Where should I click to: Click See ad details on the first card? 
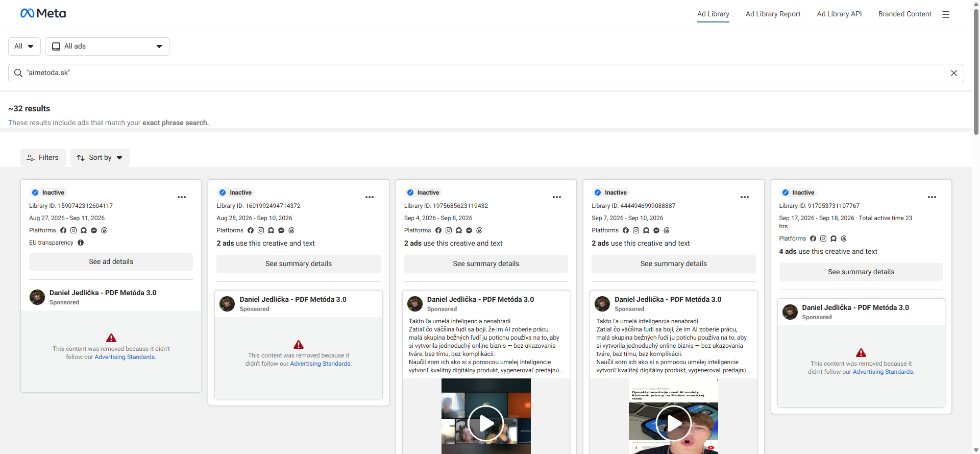pyautogui.click(x=111, y=262)
